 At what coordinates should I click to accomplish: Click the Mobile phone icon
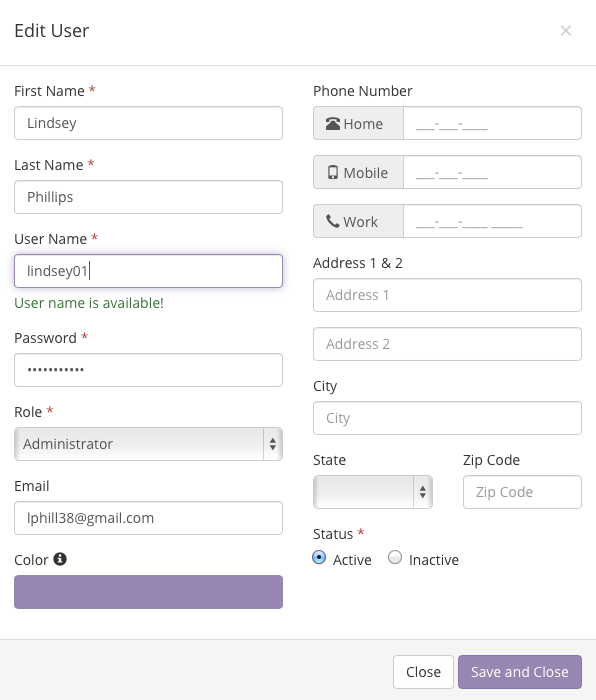[333, 172]
